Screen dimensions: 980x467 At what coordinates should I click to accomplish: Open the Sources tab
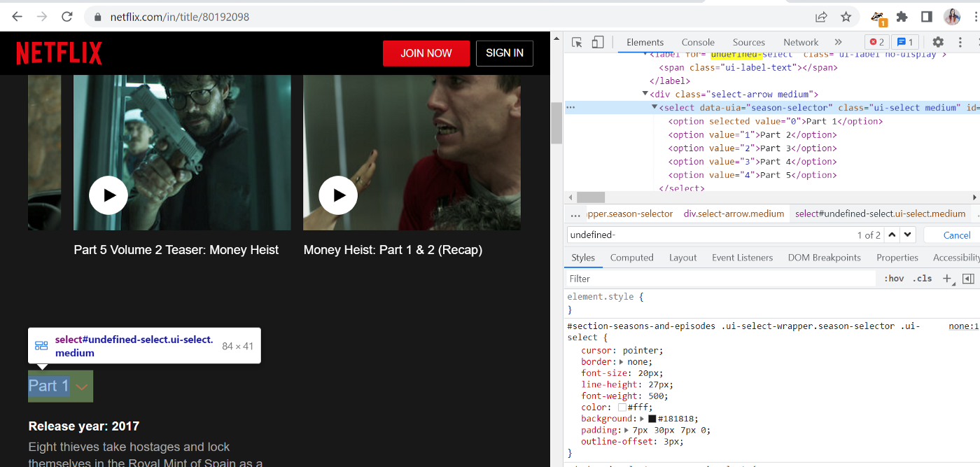click(749, 43)
